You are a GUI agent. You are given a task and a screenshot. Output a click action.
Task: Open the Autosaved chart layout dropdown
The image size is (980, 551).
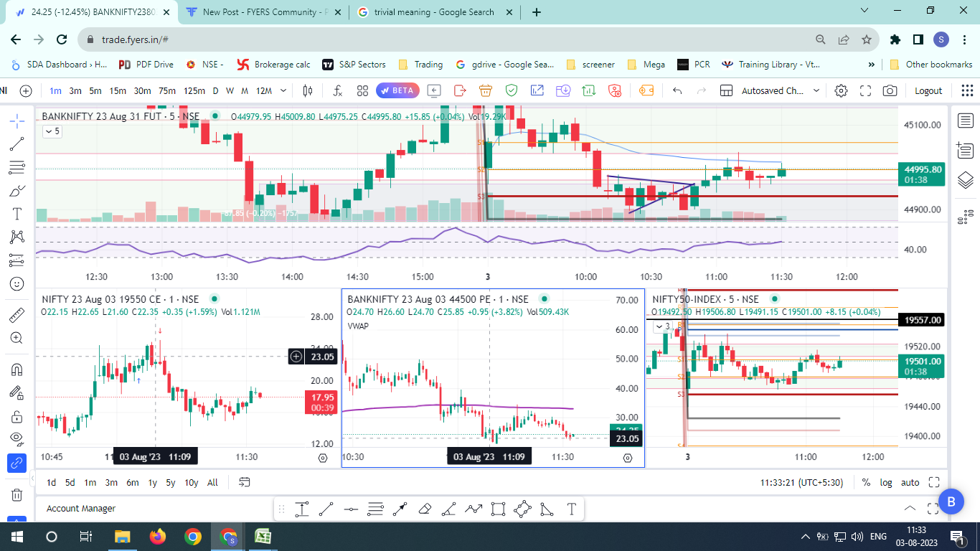(816, 91)
